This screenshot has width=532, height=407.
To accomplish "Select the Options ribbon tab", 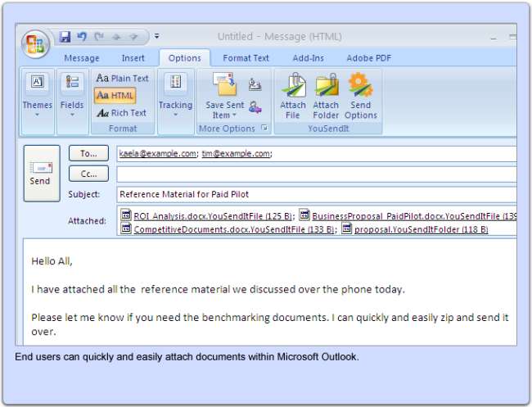I will coord(185,58).
